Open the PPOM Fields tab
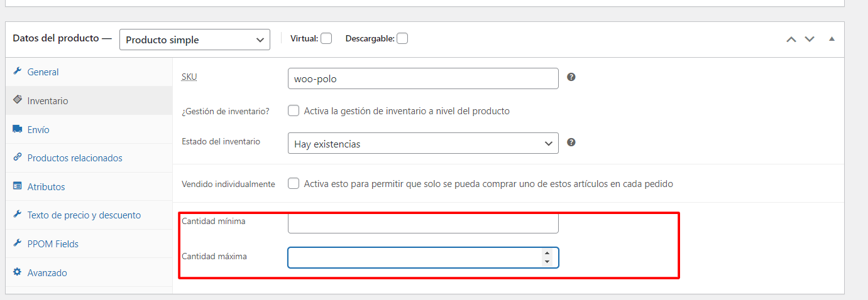 89,244
